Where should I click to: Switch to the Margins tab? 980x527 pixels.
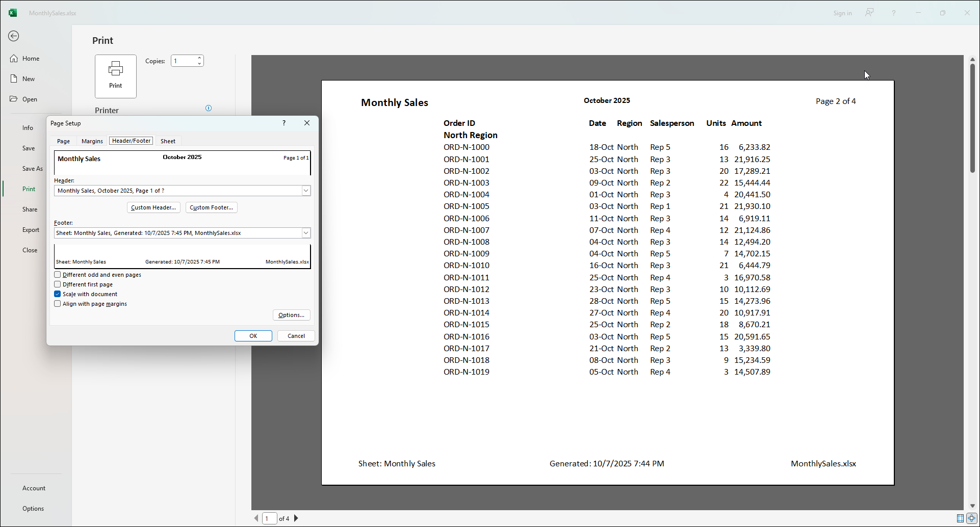pyautogui.click(x=92, y=141)
